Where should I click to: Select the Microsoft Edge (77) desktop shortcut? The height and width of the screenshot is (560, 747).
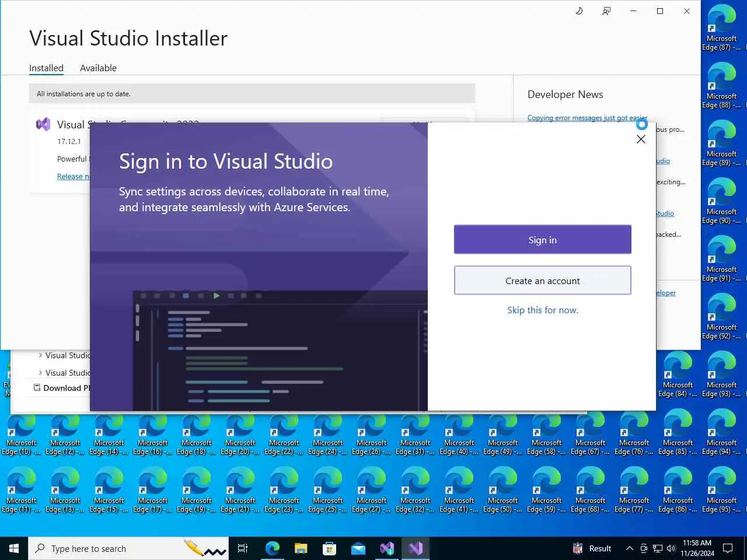pos(634,490)
